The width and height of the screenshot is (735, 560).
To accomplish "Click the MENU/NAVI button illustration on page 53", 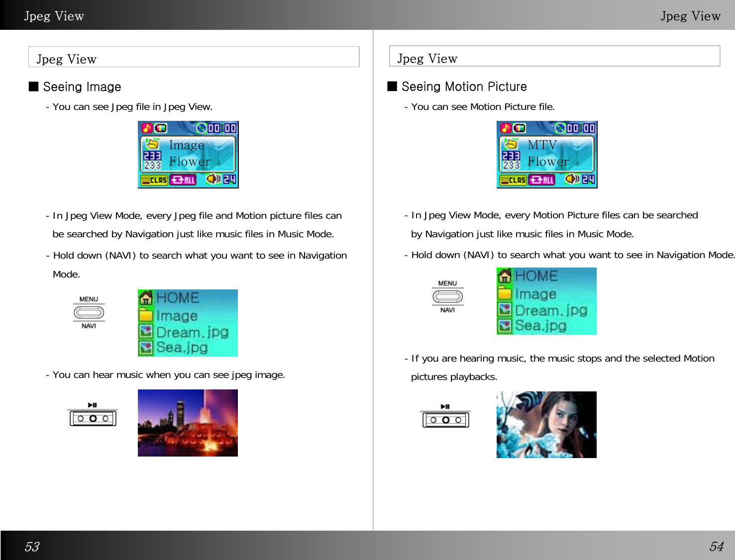I will tap(89, 312).
